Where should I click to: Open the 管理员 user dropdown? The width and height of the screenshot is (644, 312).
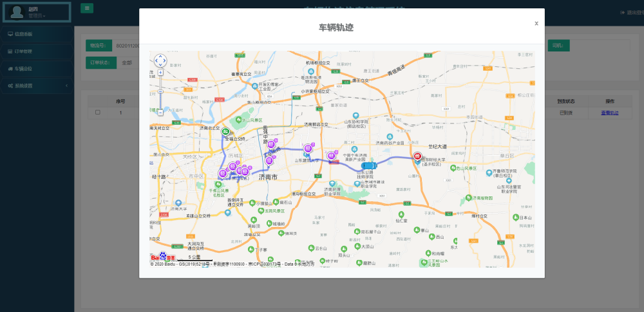[37, 15]
